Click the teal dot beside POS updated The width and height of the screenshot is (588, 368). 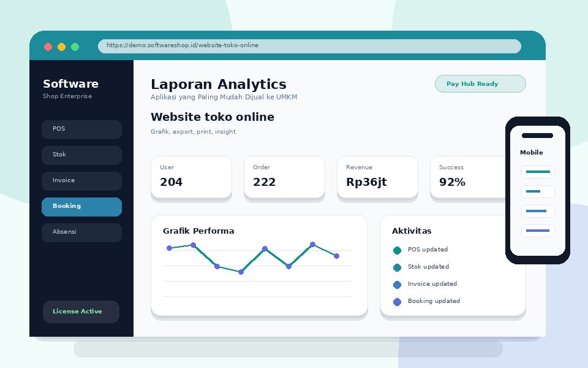pyautogui.click(x=397, y=250)
